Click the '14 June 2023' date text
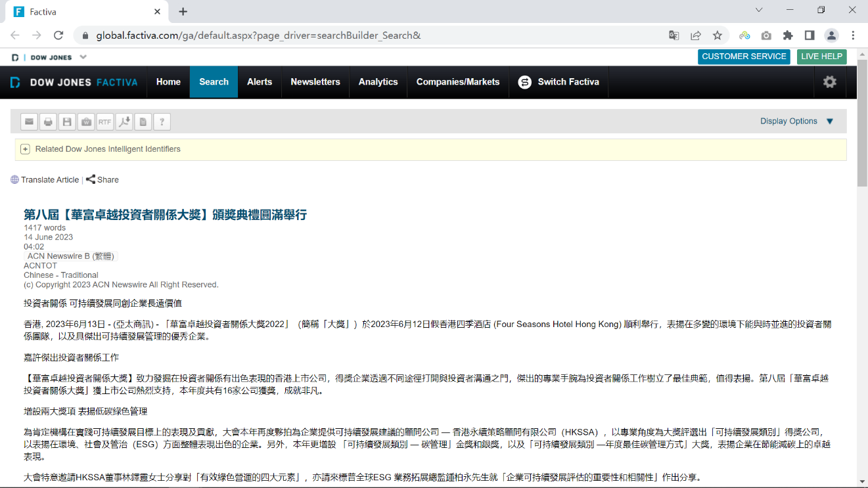 tap(49, 237)
